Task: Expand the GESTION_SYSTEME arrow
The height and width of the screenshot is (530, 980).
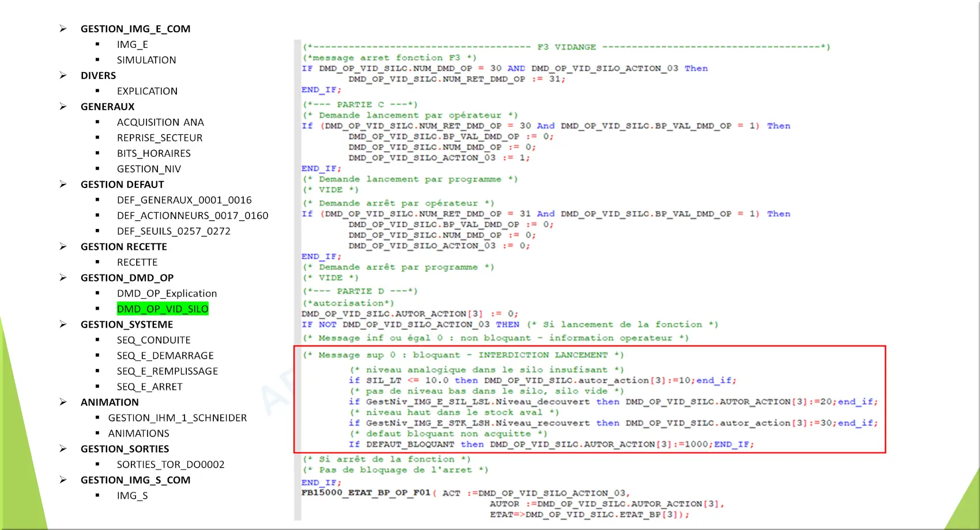Action: (x=63, y=325)
